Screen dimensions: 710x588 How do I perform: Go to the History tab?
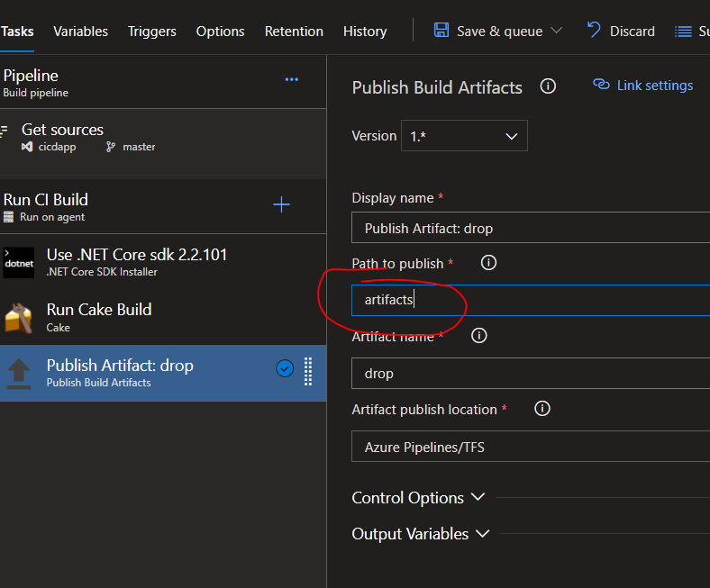[364, 32]
